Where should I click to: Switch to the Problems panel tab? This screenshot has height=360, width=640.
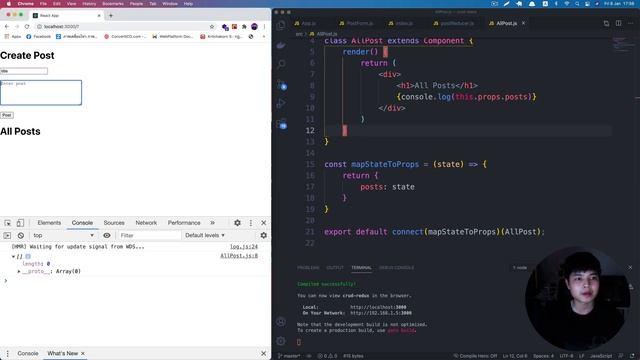click(308, 268)
